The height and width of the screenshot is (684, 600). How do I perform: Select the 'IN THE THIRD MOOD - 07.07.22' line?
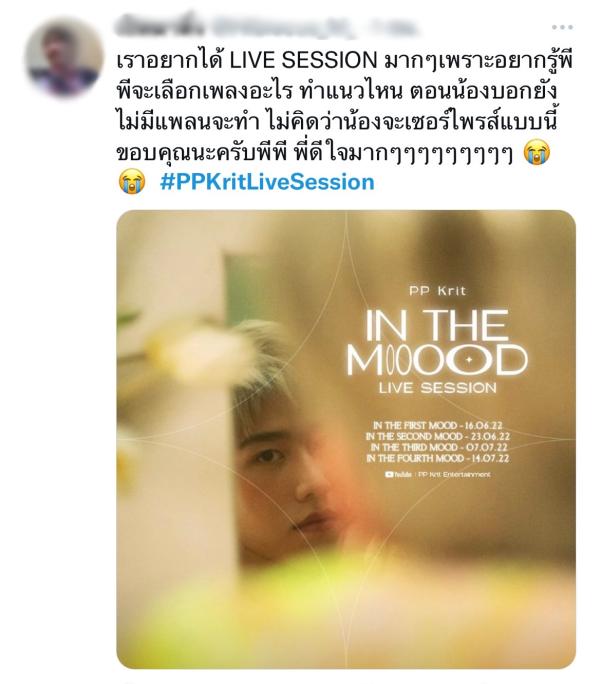point(439,447)
